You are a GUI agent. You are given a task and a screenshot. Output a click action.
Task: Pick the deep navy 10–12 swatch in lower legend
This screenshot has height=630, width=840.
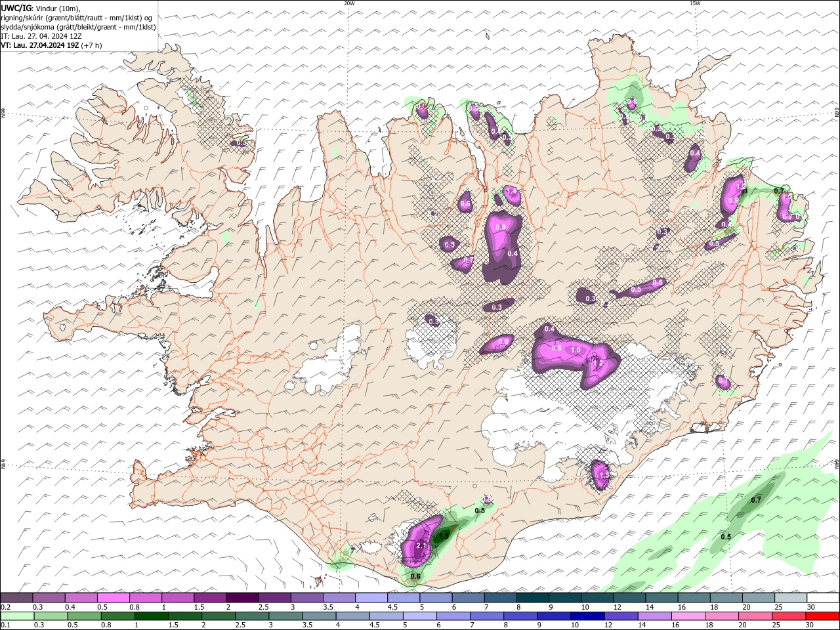pos(587,616)
